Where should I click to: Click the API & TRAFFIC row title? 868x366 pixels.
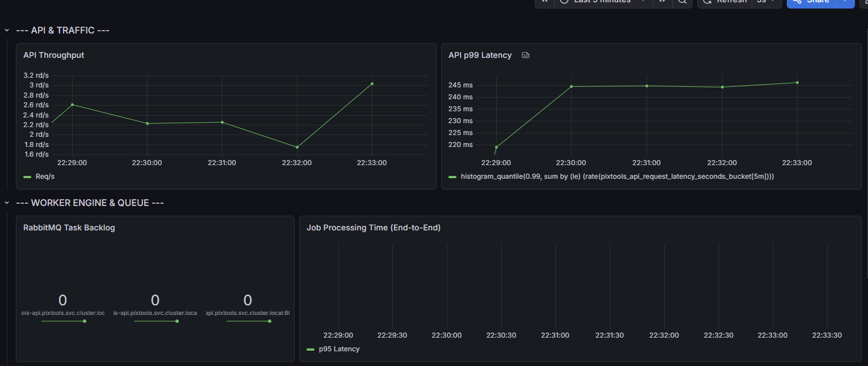pyautogui.click(x=62, y=30)
